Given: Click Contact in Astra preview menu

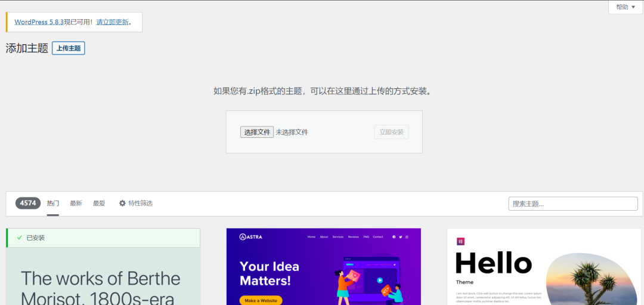Looking at the screenshot, I should pos(378,237).
